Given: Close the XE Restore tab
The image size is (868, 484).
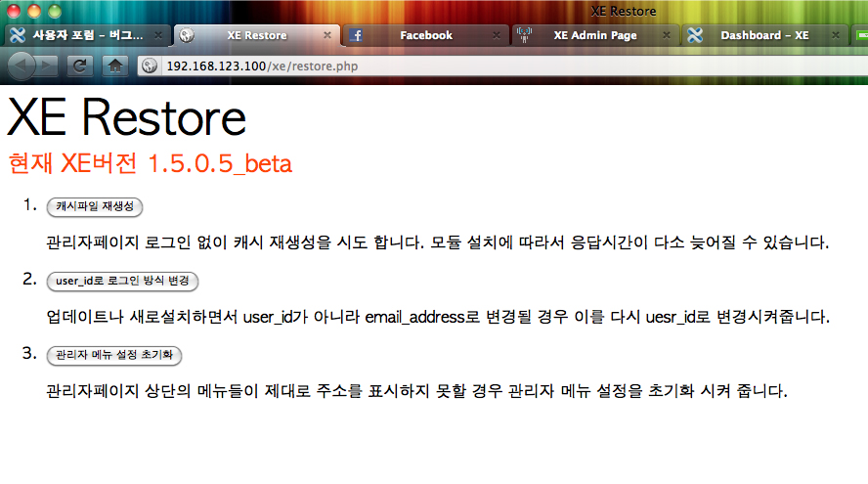Looking at the screenshot, I should (327, 35).
